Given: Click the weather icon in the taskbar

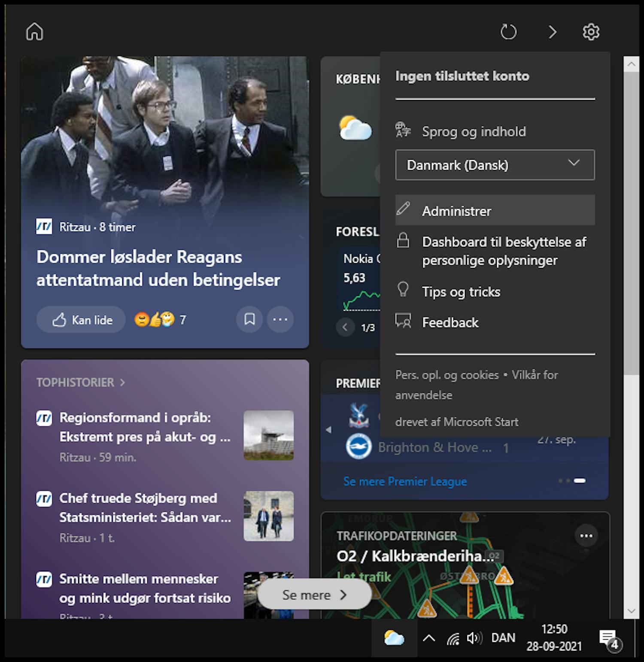Looking at the screenshot, I should (393, 638).
